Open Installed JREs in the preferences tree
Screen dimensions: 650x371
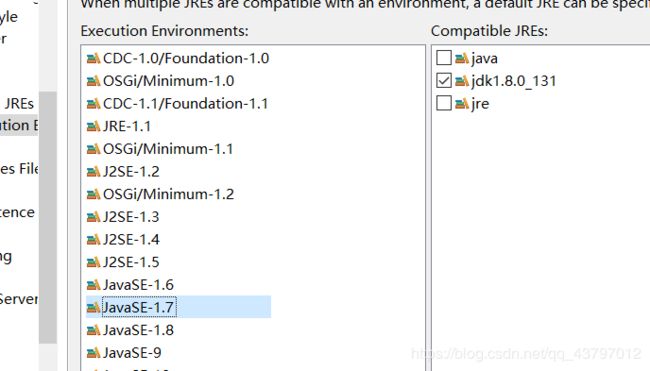19,104
